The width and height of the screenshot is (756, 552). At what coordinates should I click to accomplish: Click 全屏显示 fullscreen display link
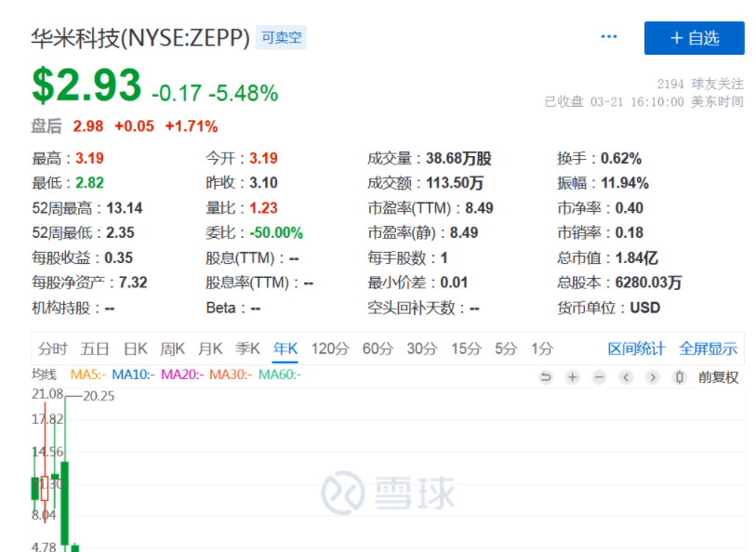pyautogui.click(x=709, y=348)
